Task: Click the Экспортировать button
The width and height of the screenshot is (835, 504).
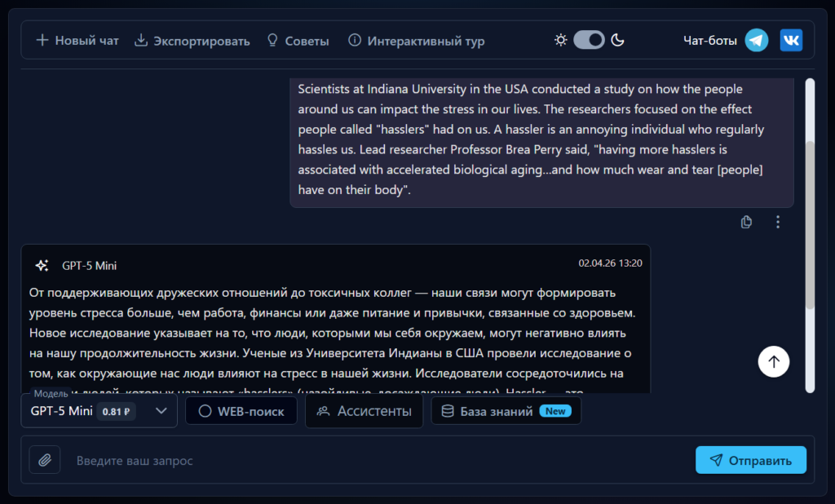Action: click(192, 41)
